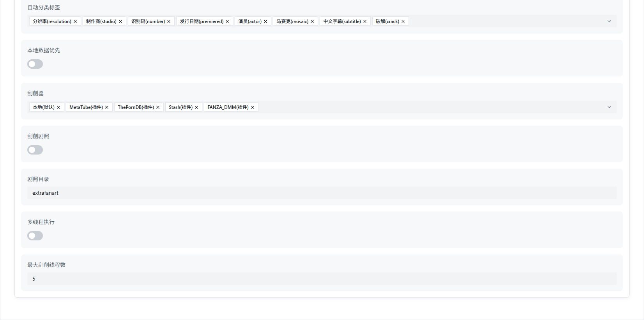This screenshot has width=644, height=320.
Task: Remove the FANZA_DMM(插件) scraper
Action: pos(253,107)
